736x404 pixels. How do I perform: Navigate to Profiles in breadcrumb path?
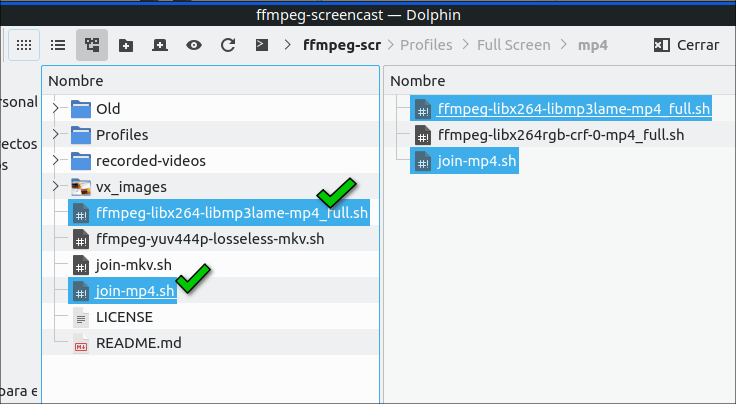click(x=426, y=45)
